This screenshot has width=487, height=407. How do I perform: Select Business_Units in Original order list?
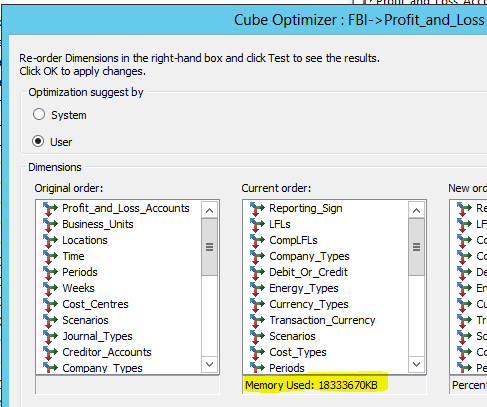point(98,224)
